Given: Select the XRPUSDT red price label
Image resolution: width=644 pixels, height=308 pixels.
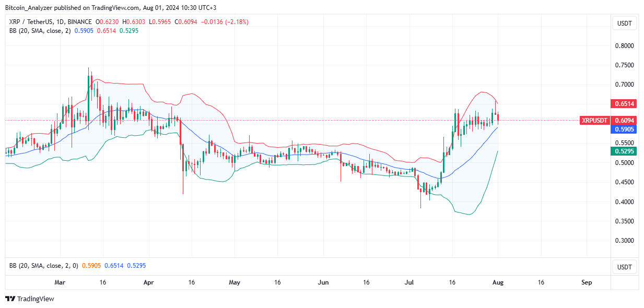Looking at the screenshot, I should 594,120.
